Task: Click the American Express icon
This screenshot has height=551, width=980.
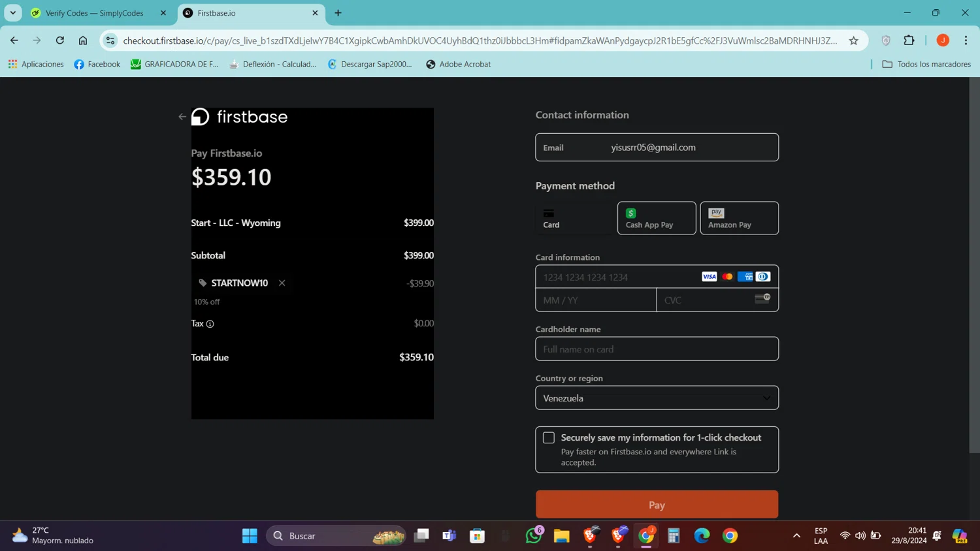Action: point(745,277)
